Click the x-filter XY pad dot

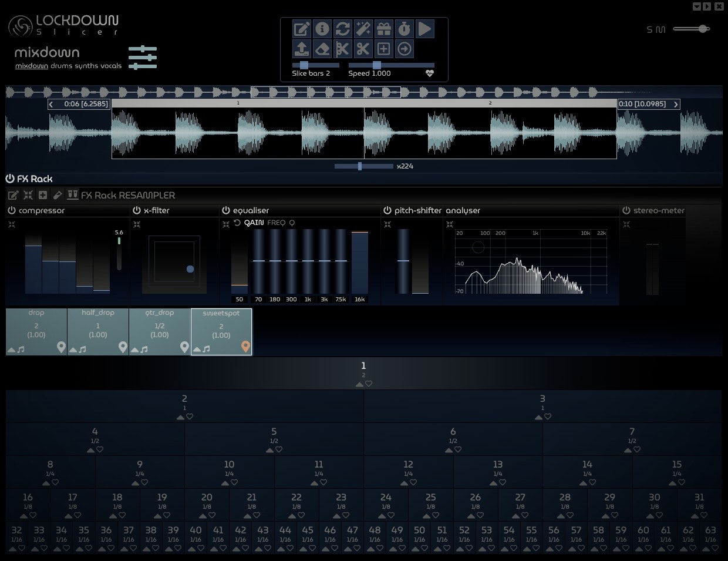(x=190, y=269)
